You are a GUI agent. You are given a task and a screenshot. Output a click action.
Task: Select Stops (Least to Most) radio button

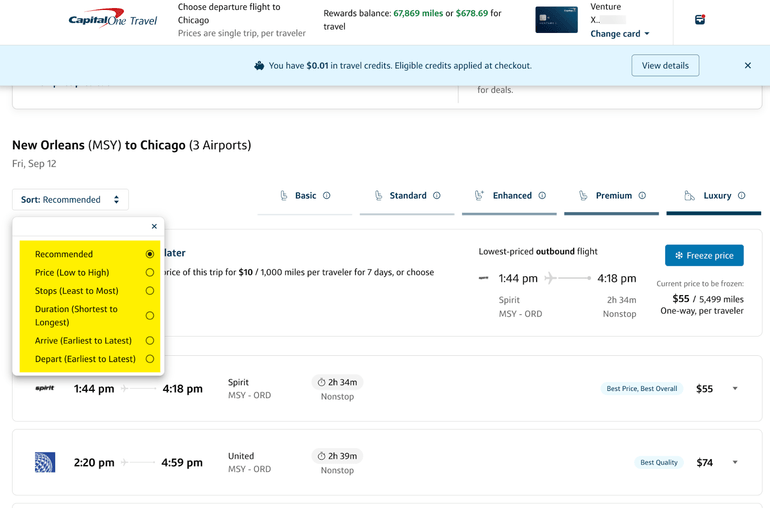(150, 291)
